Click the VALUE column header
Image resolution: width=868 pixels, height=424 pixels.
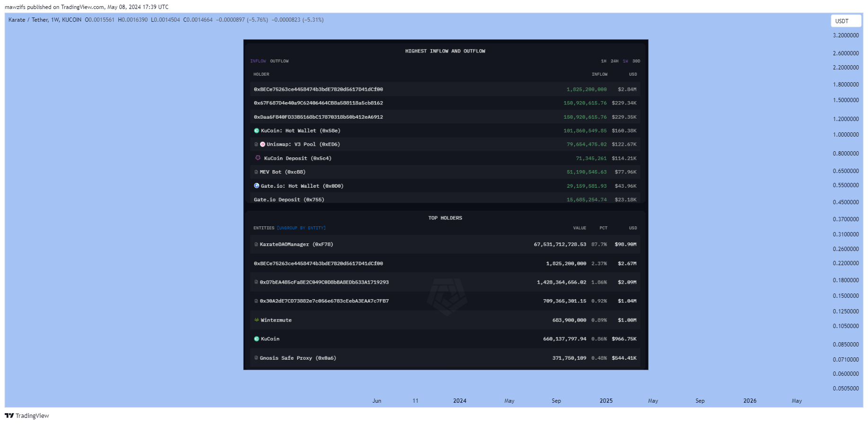coord(579,228)
